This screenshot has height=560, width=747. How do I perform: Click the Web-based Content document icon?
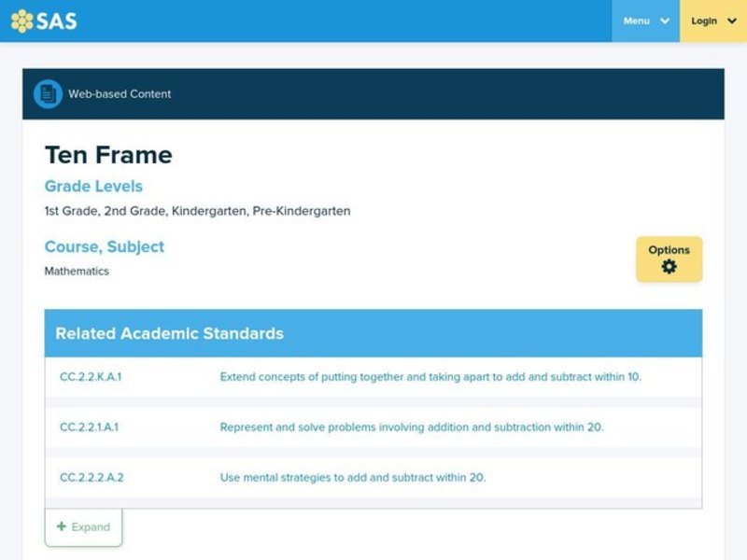click(46, 93)
